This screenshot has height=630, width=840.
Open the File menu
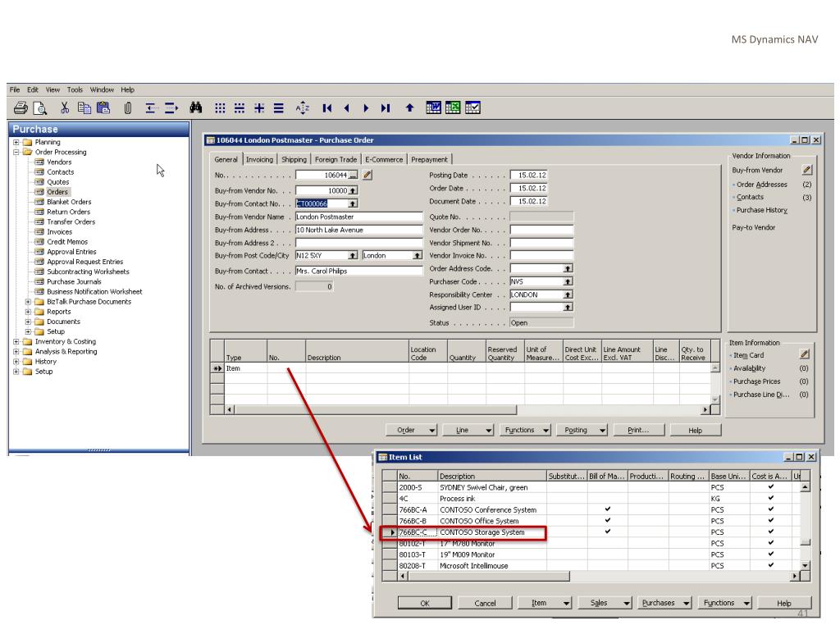(15, 89)
